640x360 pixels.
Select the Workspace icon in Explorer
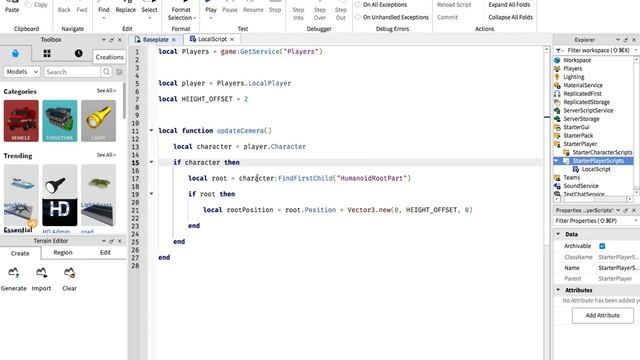[x=557, y=60]
